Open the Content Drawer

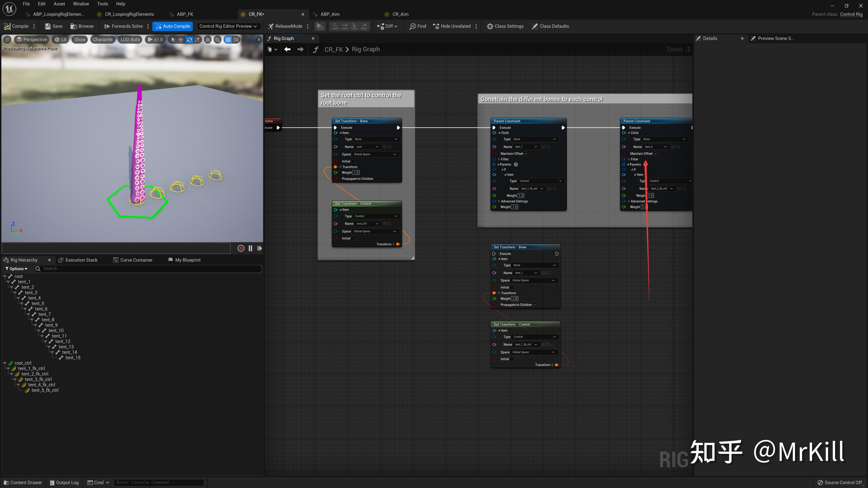pos(23,482)
